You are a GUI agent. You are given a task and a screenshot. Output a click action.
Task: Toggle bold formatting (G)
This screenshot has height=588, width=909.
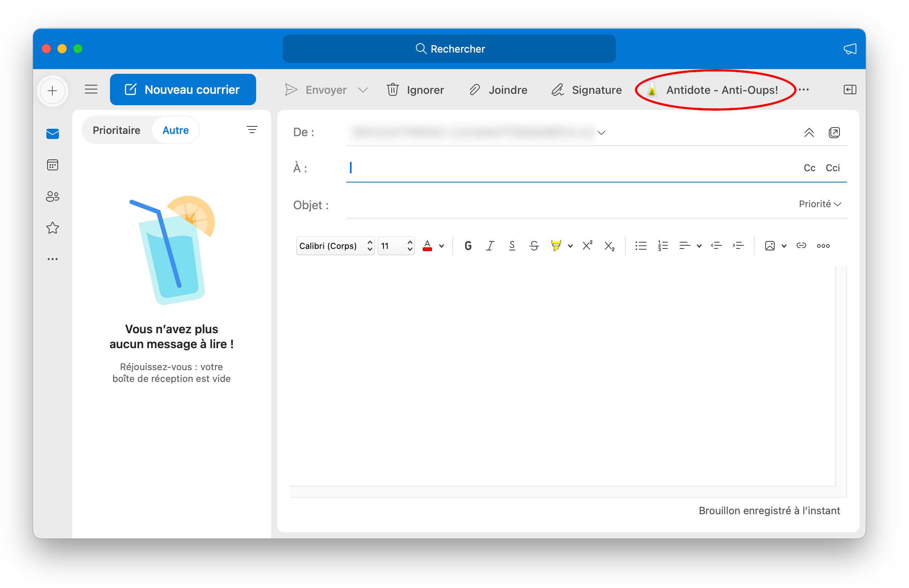click(468, 246)
